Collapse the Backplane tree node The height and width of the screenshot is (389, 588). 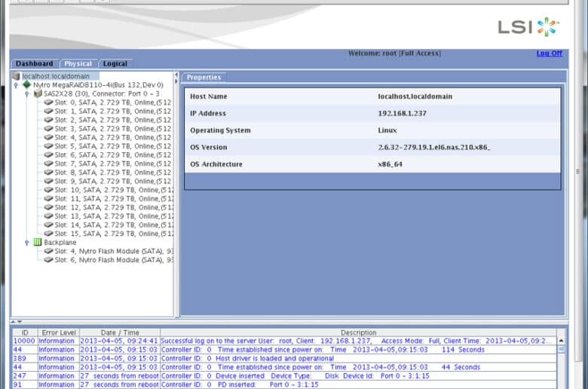pos(26,243)
